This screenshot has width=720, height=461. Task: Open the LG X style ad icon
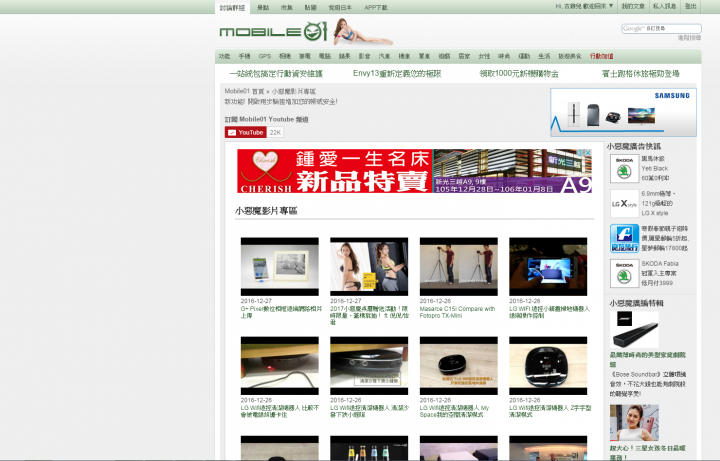[x=624, y=203]
